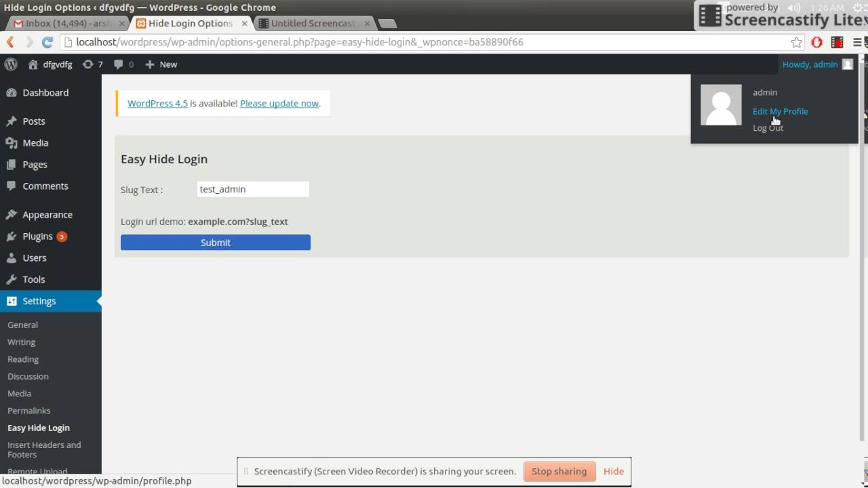This screenshot has height=488, width=868.
Task: Open General settings submenu item
Action: pos(23,325)
